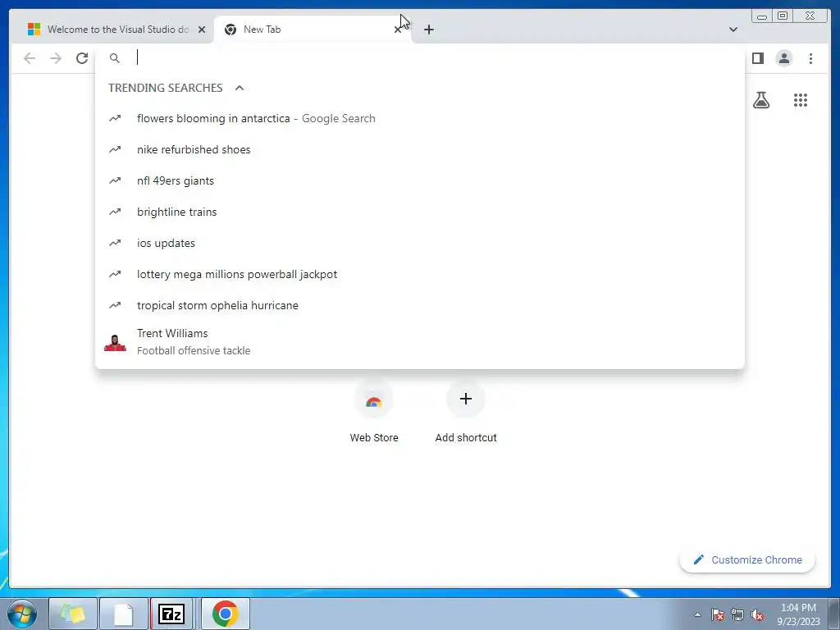Select 'brightline trains' suggestion

tap(419, 212)
